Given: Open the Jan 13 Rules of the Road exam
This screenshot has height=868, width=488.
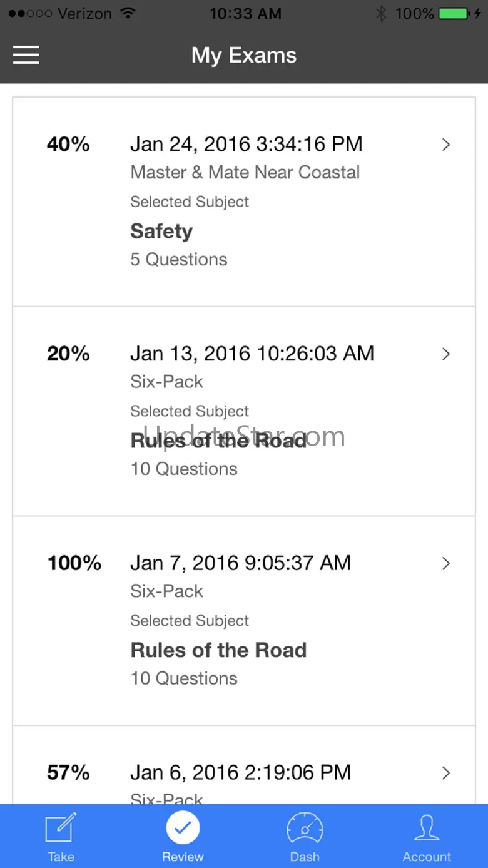Looking at the screenshot, I should [x=218, y=441].
